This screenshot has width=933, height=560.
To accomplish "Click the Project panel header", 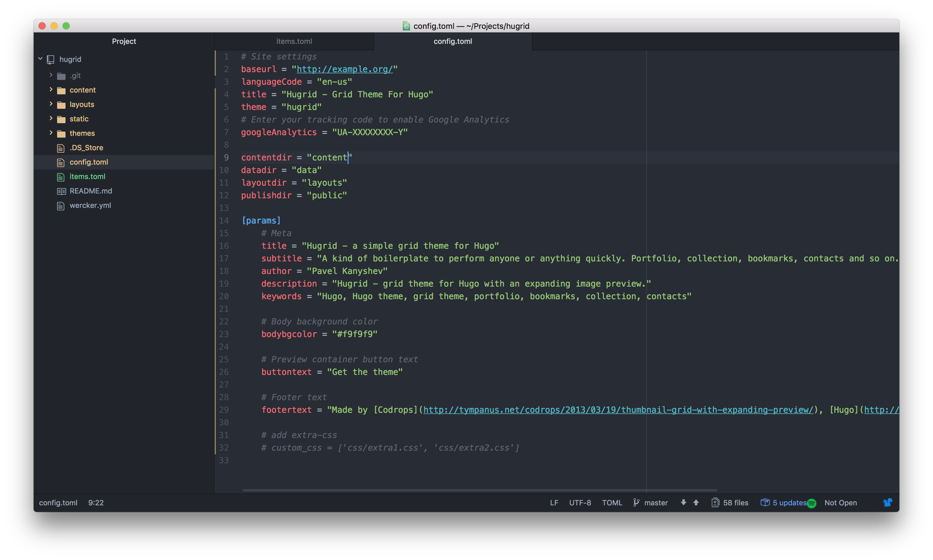I will coord(124,41).
